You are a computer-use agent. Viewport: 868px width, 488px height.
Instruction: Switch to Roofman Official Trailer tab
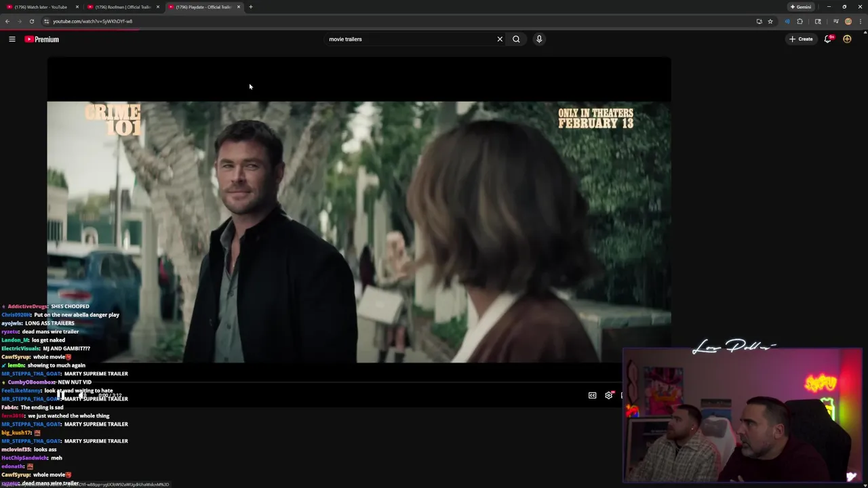(x=123, y=7)
